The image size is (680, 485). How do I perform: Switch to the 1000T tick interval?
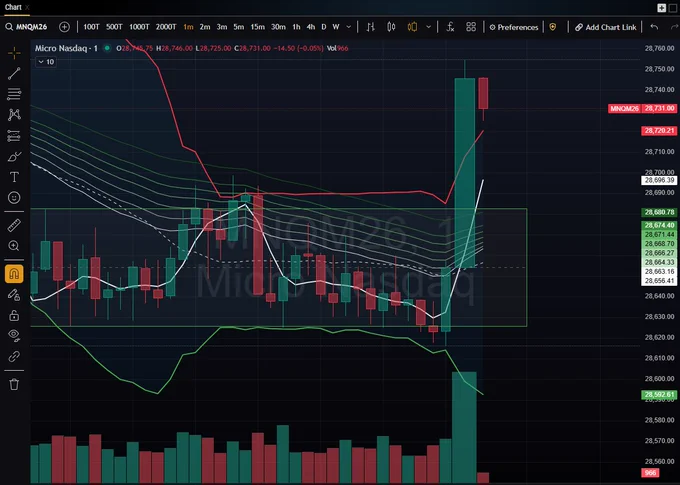[x=139, y=27]
